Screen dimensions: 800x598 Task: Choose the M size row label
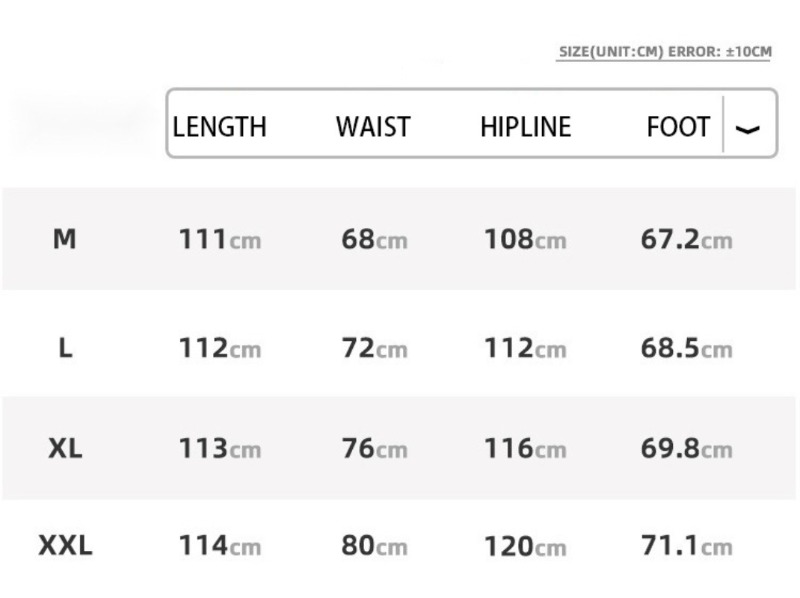[x=65, y=239]
